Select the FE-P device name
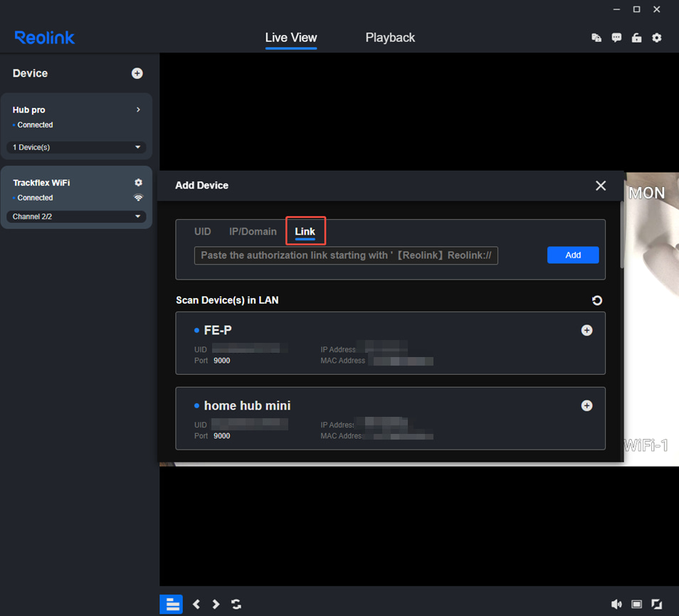Viewport: 679px width, 616px height. (x=218, y=330)
